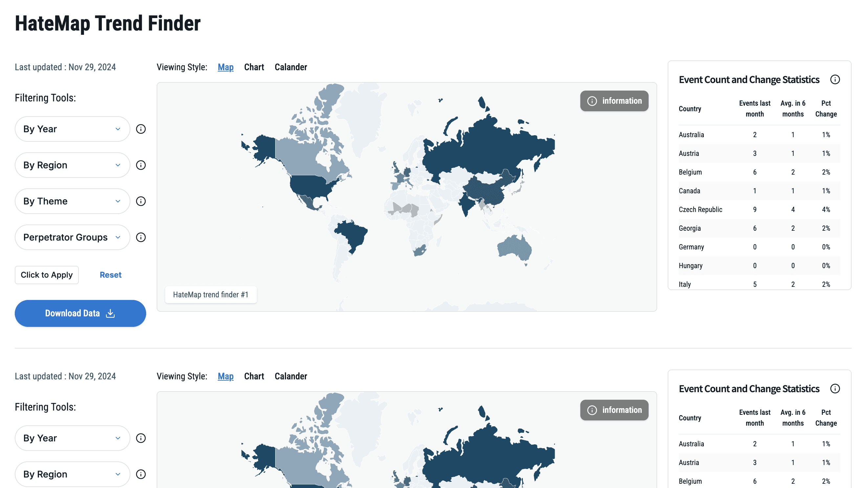Click info icon in top statistics panel header
The height and width of the screenshot is (488, 868).
coord(835,79)
